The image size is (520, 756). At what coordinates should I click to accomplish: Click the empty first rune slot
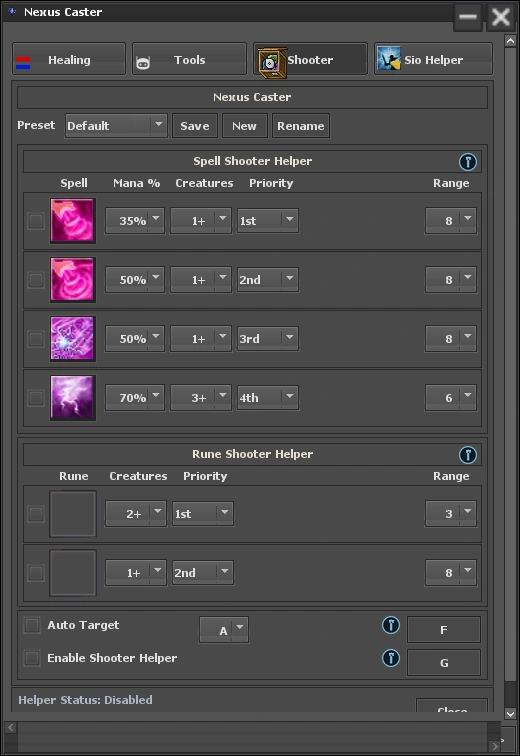point(73,514)
